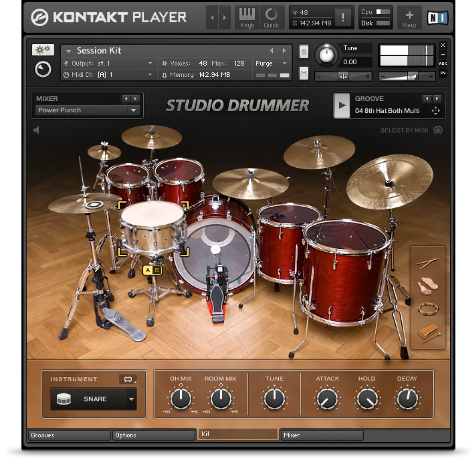This screenshot has width=476, height=461.
Task: Click the Kontakt Player logo icon
Action: (39, 17)
